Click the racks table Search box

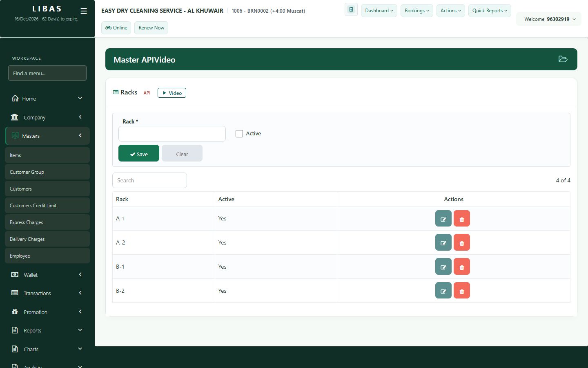pyautogui.click(x=149, y=180)
